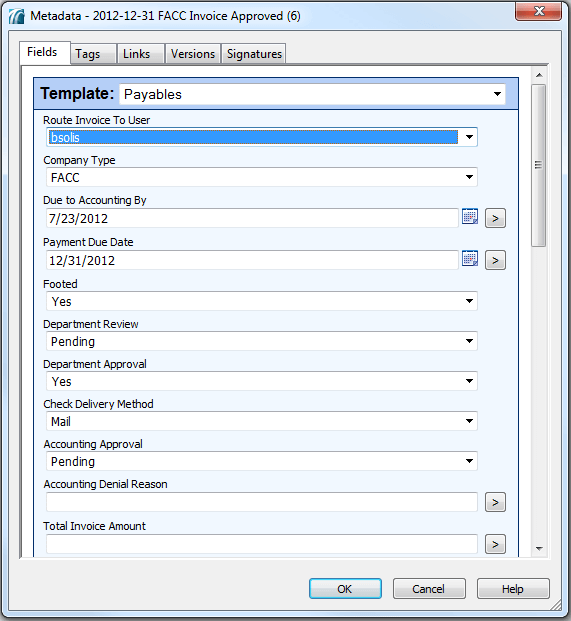Click in the Total Invoice Amount field
Image resolution: width=571 pixels, height=621 pixels.
[262, 544]
